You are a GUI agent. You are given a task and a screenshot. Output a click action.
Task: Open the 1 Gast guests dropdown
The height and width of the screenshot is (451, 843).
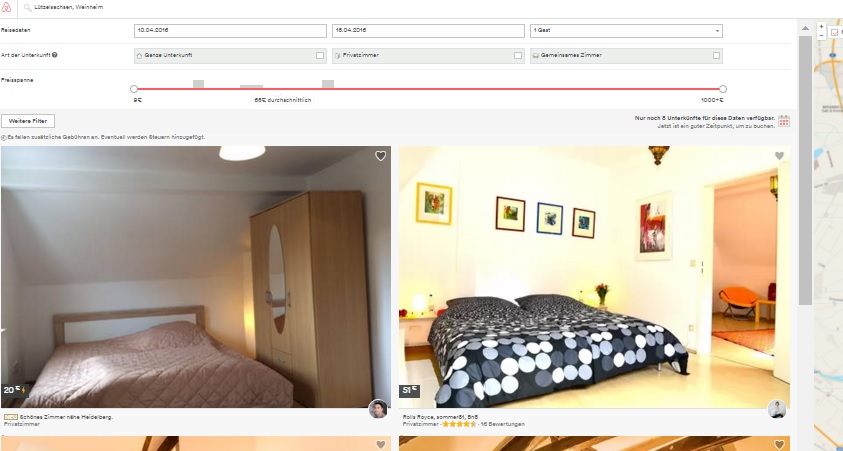click(x=625, y=31)
